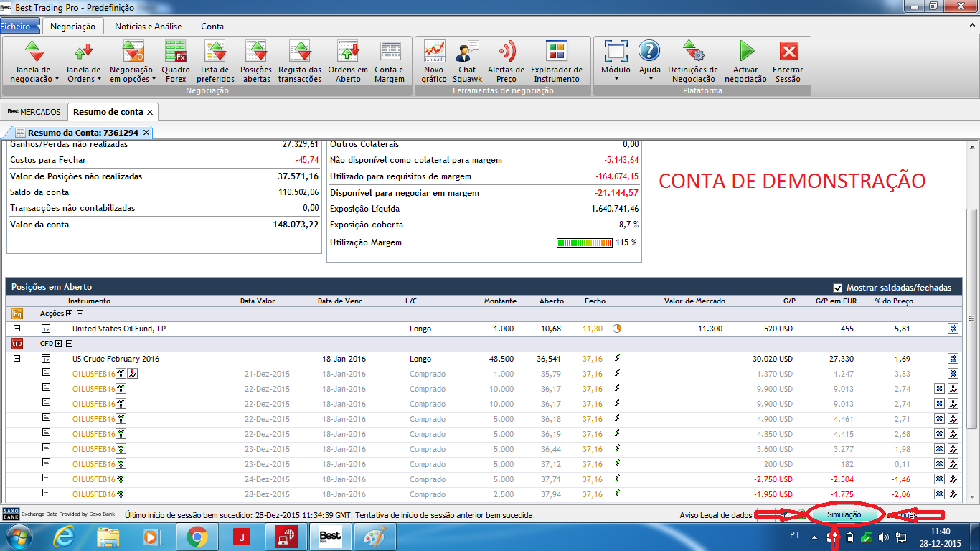The width and height of the screenshot is (980, 551).
Task: Expand the United States Oil Fund row
Action: (17, 329)
